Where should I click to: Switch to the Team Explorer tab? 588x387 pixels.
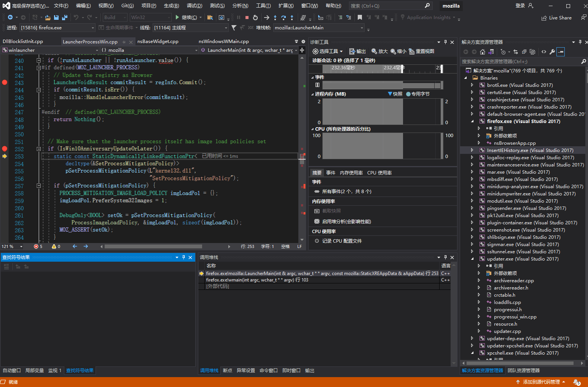(524, 371)
